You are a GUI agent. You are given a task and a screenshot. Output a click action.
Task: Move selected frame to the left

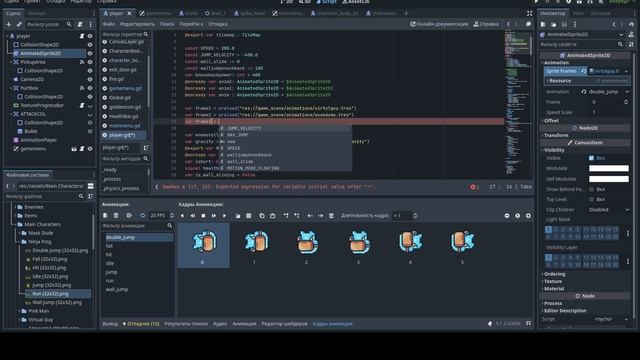pyautogui.click(x=310, y=216)
